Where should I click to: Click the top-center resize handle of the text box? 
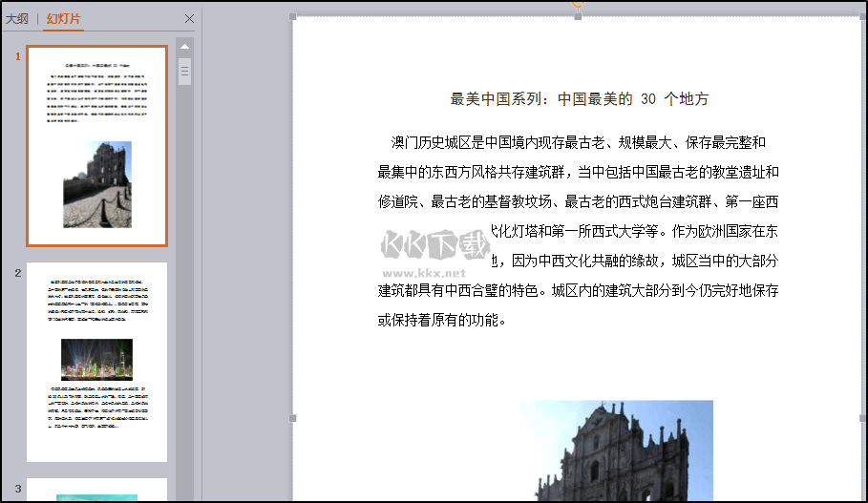coord(578,16)
